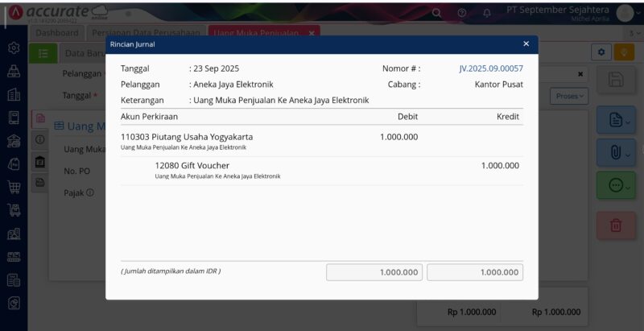Switch to the Dashboard tab
644x331 pixels.
click(x=57, y=33)
